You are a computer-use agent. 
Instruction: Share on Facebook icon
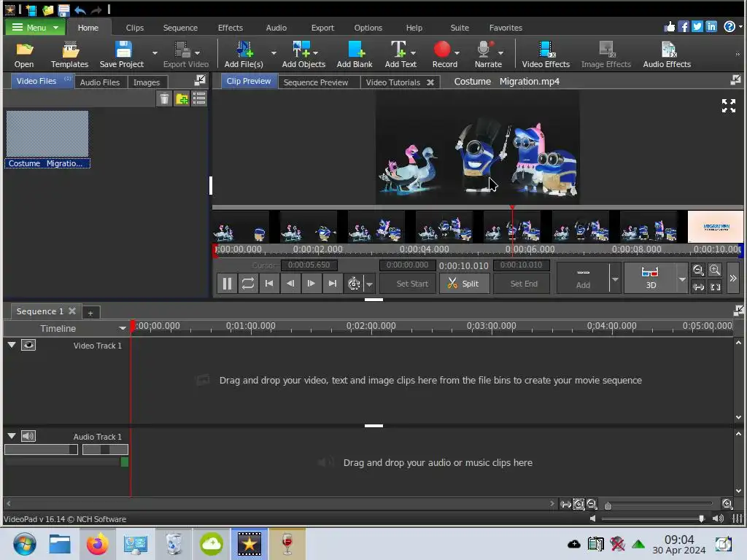point(684,27)
